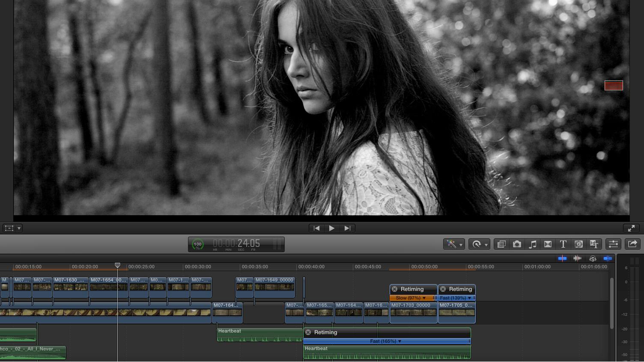This screenshot has width=644, height=362.
Task: Open the Retime pop-up menu
Action: click(479, 244)
